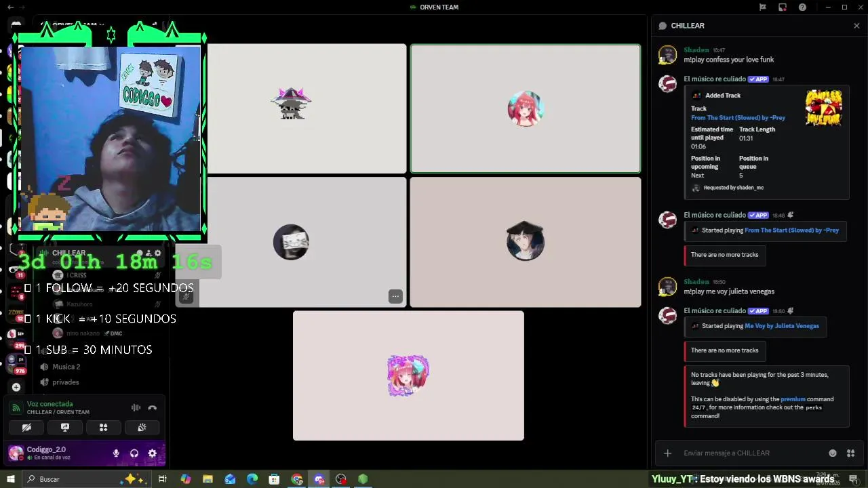Click the help question mark icon
Viewport: 868px width, 488px height.
tap(803, 7)
